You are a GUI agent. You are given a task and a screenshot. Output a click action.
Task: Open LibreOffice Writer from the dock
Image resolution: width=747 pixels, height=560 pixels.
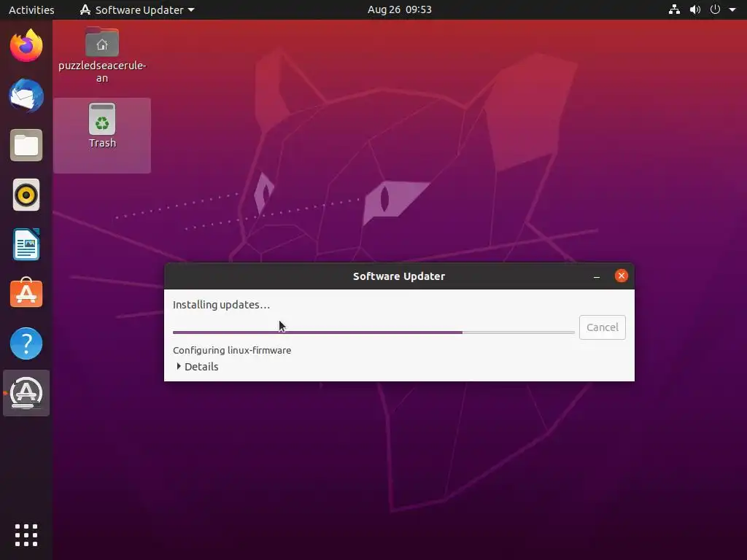tap(26, 244)
